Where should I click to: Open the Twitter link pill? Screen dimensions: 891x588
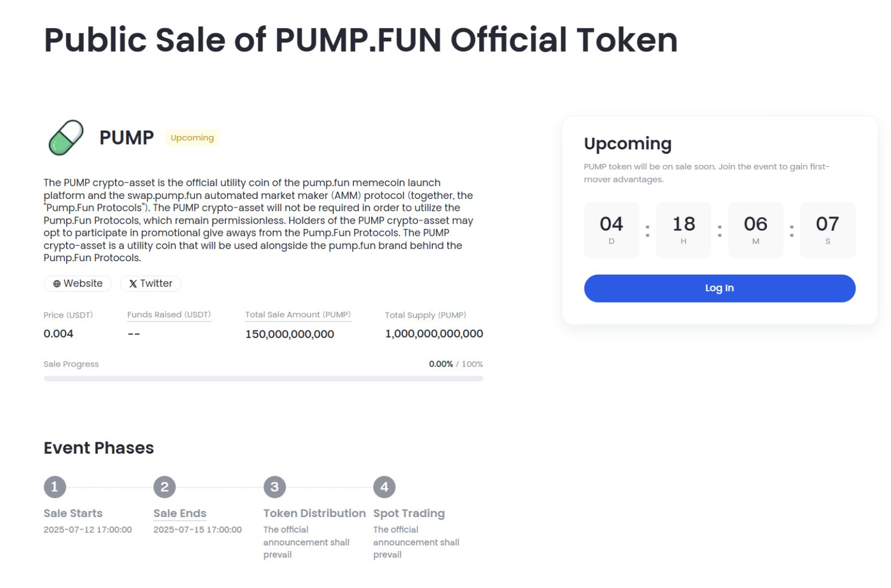pyautogui.click(x=151, y=283)
